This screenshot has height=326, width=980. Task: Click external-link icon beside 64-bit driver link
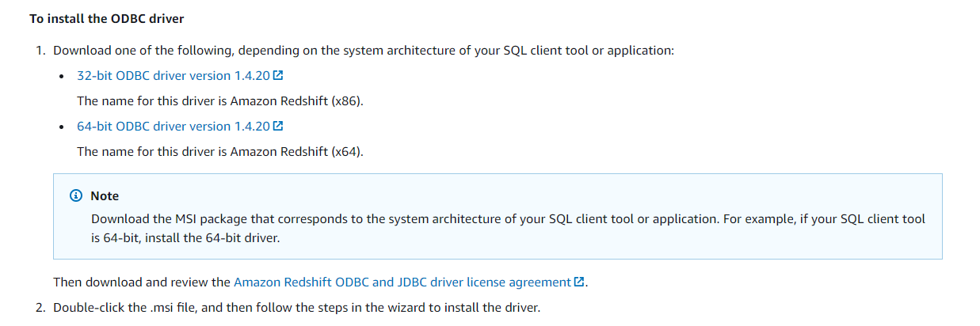(x=278, y=127)
